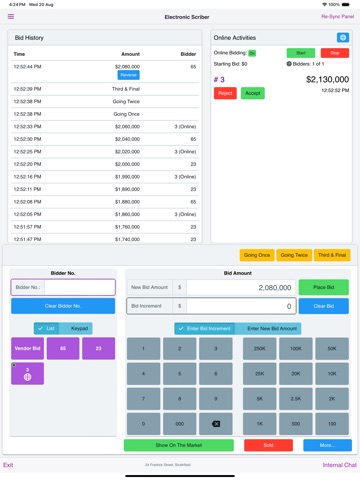360x480 pixels.
Task: Add 250K increment
Action: pyautogui.click(x=259, y=349)
